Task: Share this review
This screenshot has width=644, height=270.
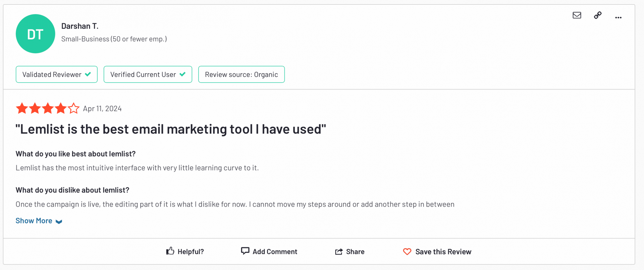Action: click(350, 252)
